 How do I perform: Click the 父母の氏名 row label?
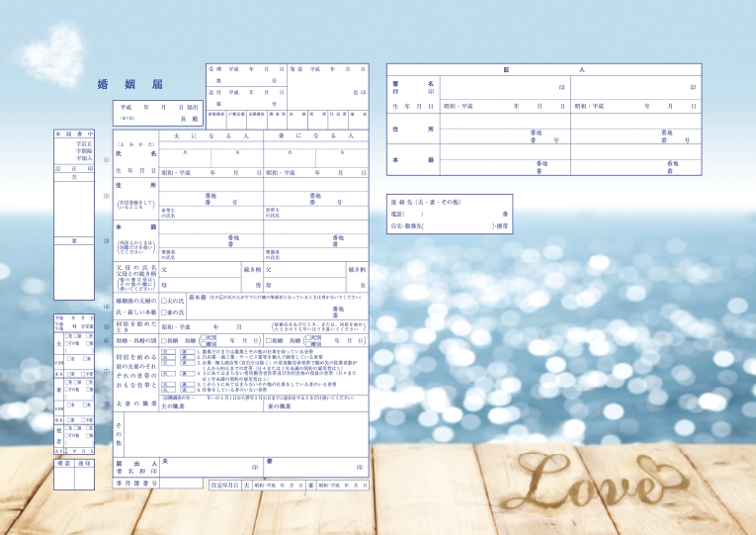[136, 267]
